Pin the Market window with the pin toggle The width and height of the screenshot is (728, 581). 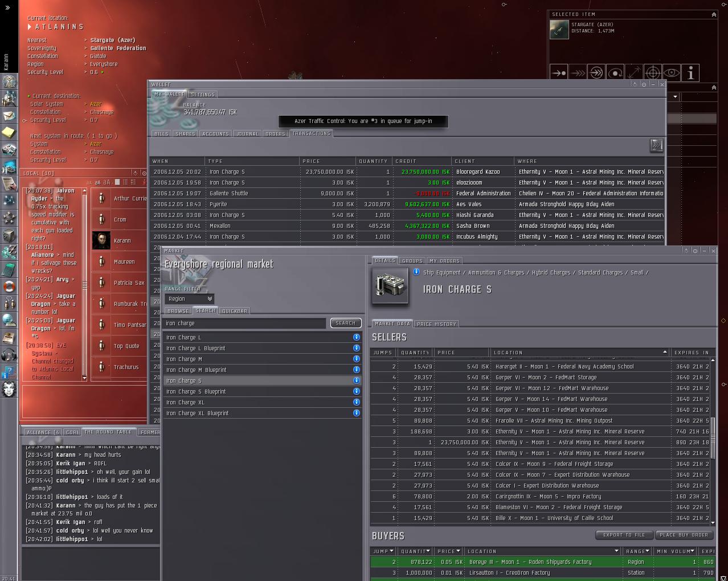click(x=695, y=251)
